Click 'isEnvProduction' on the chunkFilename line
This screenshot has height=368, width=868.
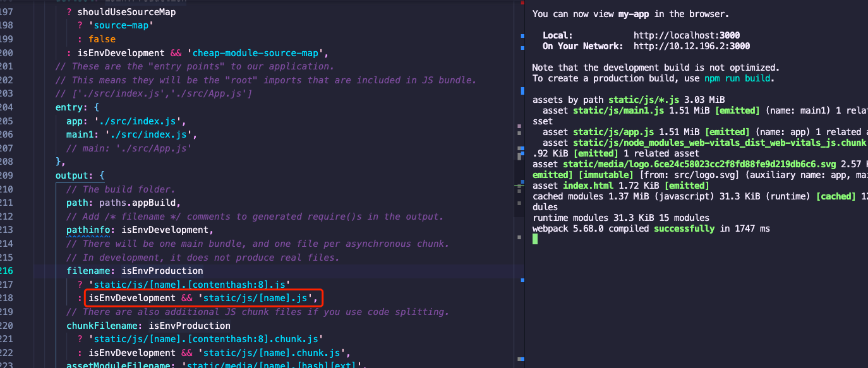tap(190, 326)
